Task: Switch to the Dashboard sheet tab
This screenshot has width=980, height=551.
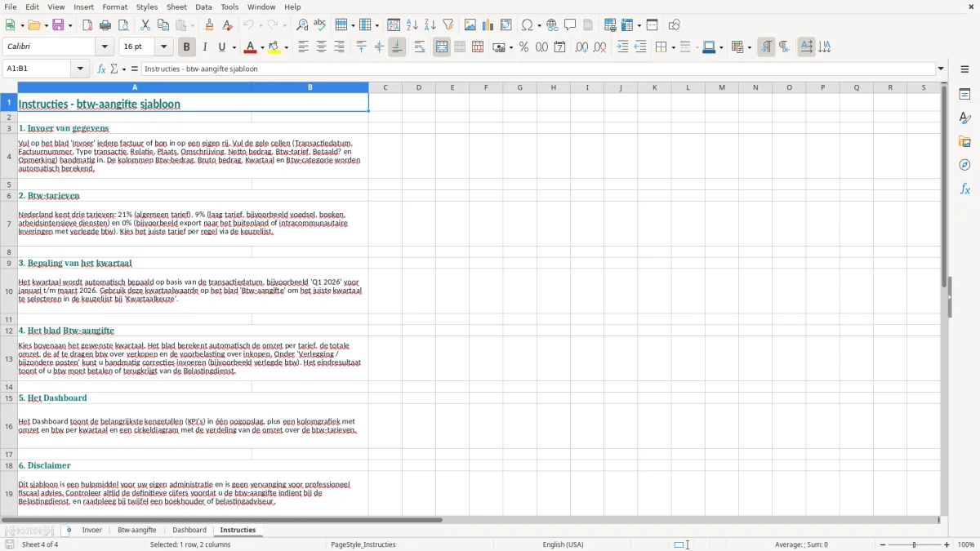Action: (189, 530)
